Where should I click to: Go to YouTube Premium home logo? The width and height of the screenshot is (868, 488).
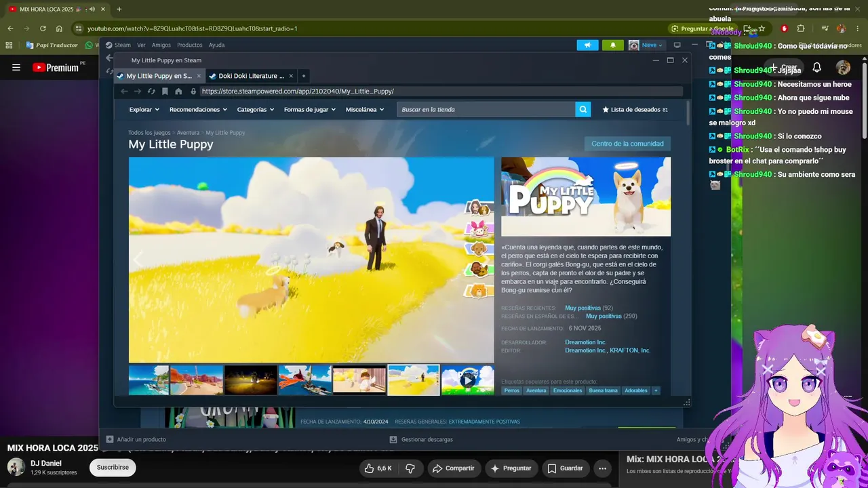pyautogui.click(x=56, y=67)
